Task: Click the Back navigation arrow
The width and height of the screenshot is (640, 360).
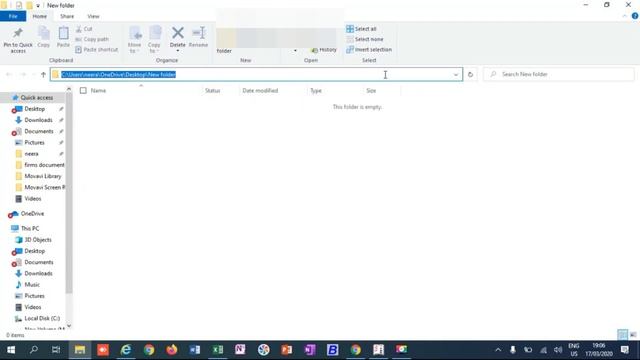Action: point(9,74)
